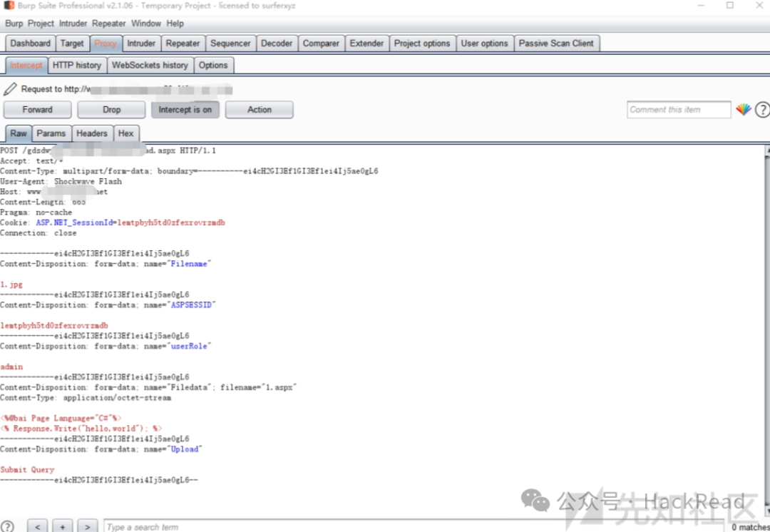Open the Project options tab
770x532 pixels.
[422, 44]
